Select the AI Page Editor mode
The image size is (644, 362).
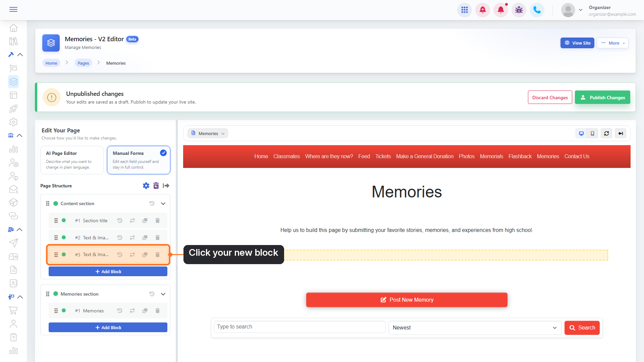(72, 160)
